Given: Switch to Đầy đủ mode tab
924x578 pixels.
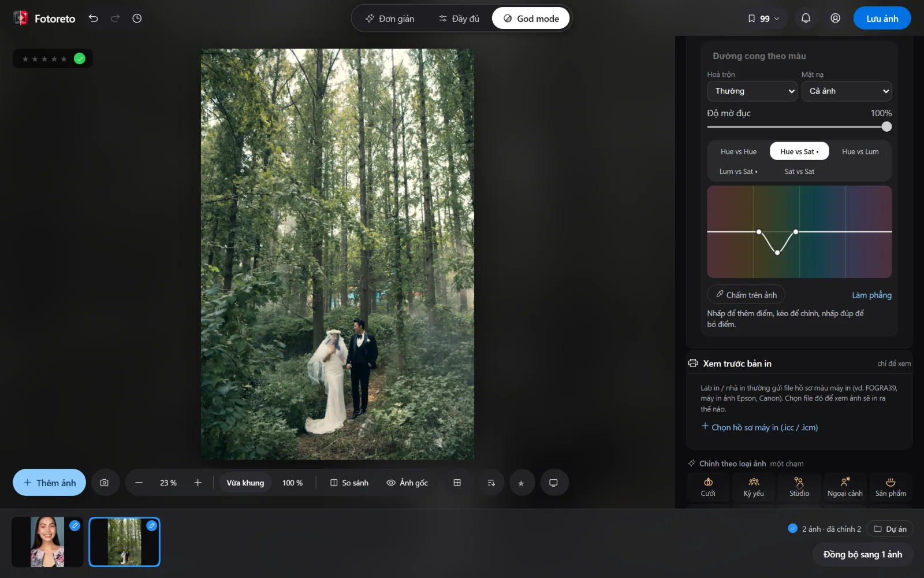Looking at the screenshot, I should point(459,18).
